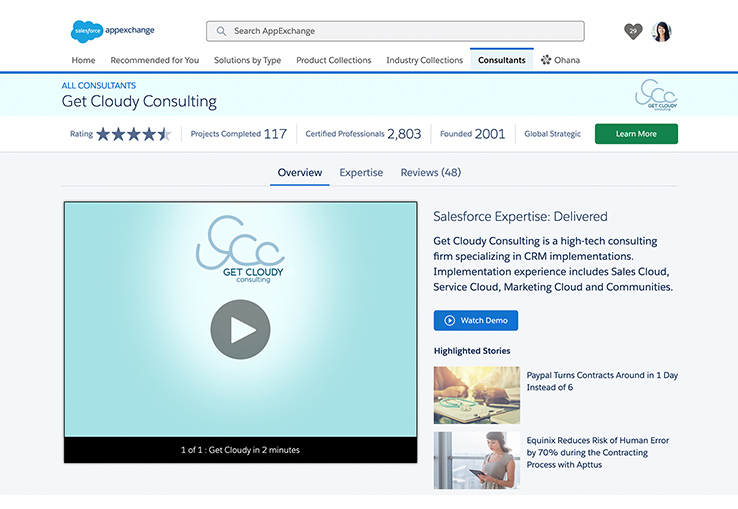Switch to the Expertise tab
This screenshot has width=738, height=509.
(x=361, y=172)
